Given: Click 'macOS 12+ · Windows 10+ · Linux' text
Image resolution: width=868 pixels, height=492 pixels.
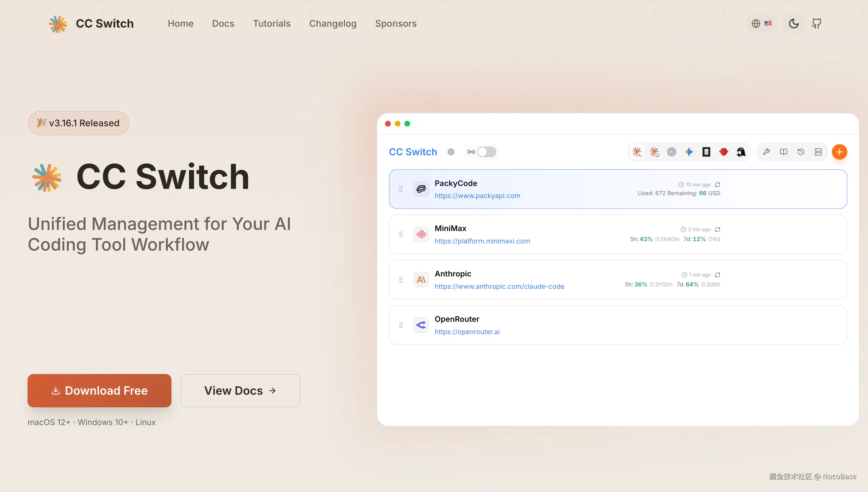Looking at the screenshot, I should coord(92,422).
